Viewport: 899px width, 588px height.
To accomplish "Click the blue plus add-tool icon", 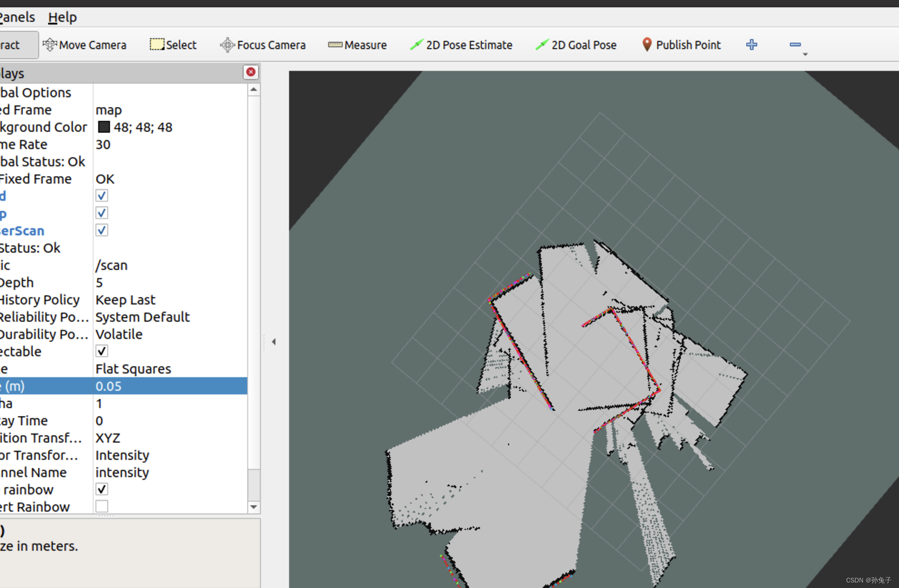I will click(751, 45).
